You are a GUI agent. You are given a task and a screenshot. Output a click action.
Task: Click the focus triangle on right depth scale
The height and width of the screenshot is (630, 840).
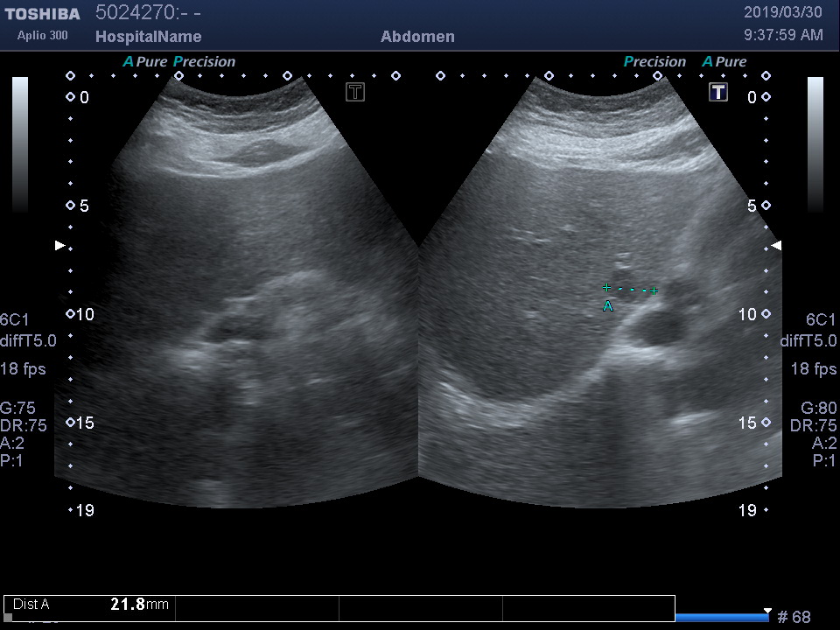775,246
